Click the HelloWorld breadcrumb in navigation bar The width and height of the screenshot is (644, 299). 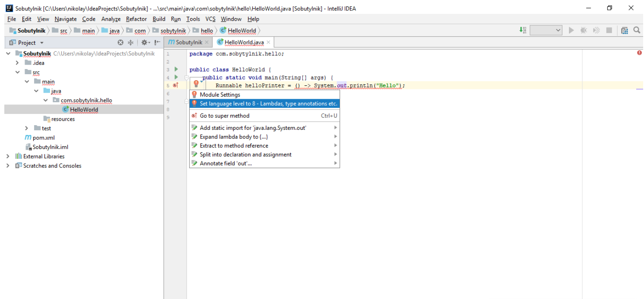[238, 31]
